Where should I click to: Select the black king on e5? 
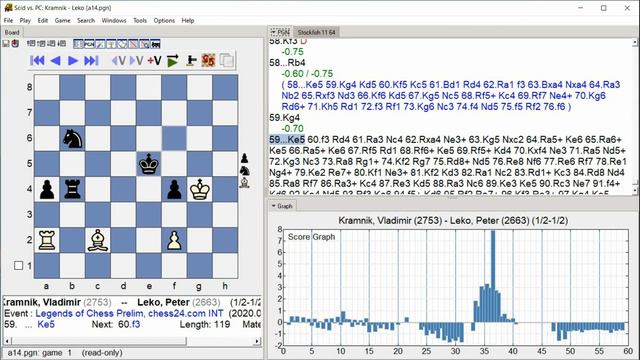tap(149, 164)
